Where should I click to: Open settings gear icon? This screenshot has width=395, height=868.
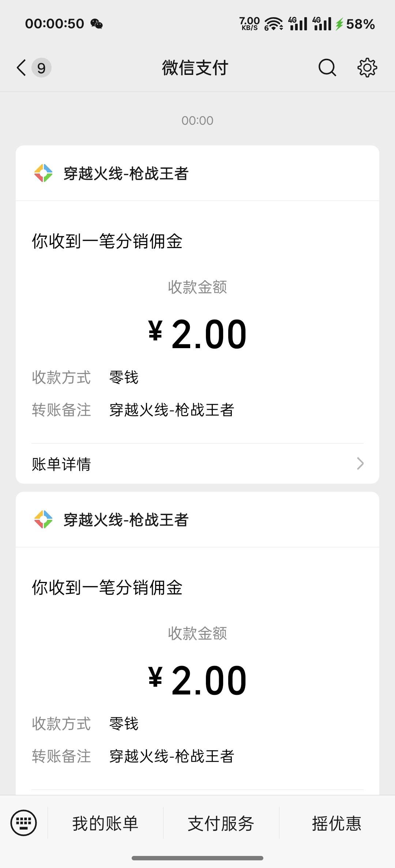(367, 68)
